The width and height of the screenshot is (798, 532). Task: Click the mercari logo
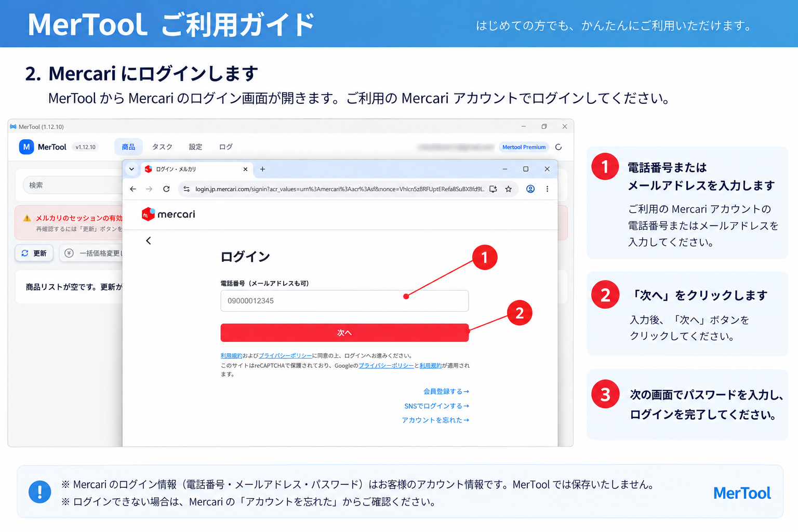(x=168, y=214)
